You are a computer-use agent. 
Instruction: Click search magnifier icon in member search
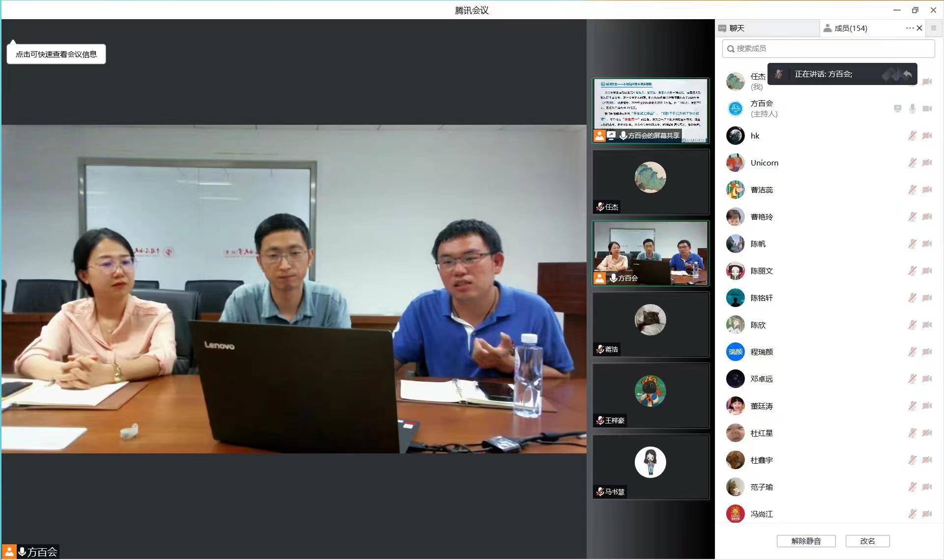click(x=731, y=49)
